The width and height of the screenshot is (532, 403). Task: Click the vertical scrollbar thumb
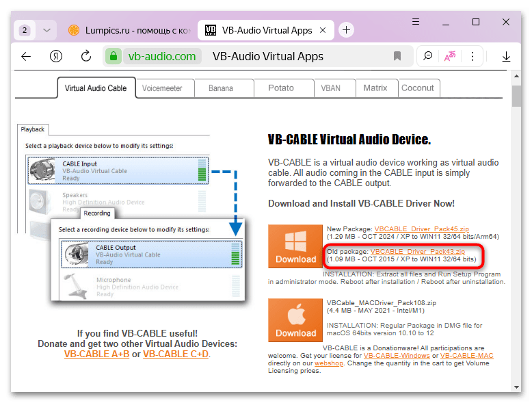(x=516, y=96)
